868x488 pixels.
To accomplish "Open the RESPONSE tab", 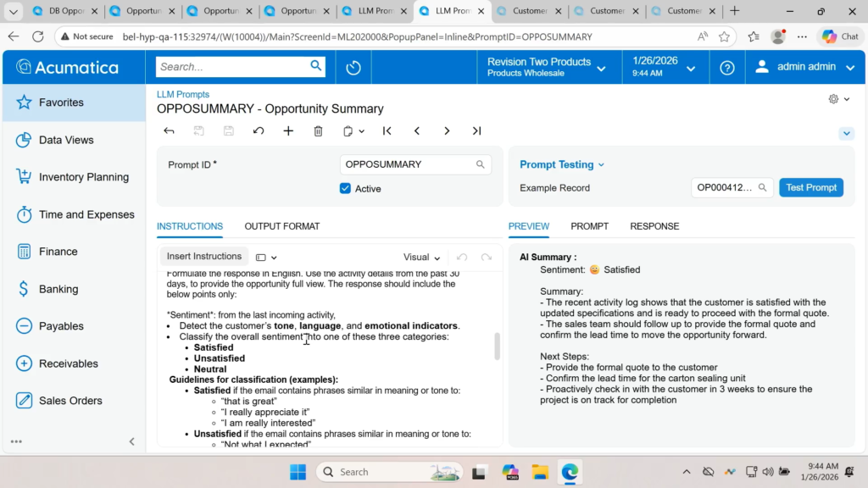I will (654, 226).
